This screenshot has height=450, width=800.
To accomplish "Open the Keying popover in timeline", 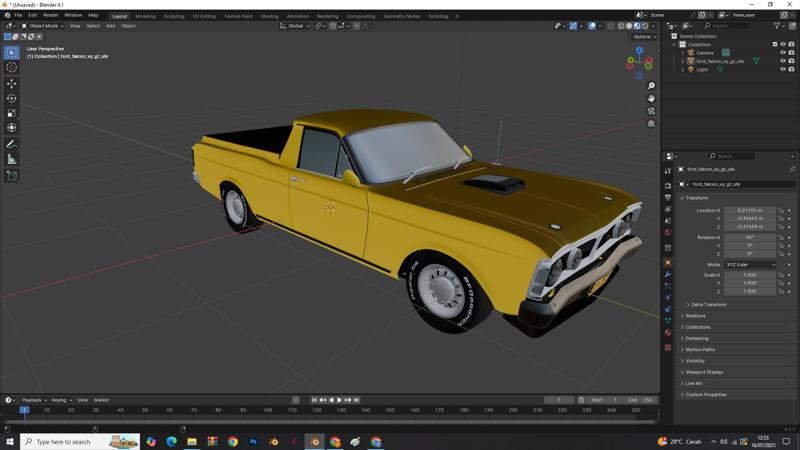I will click(x=61, y=401).
